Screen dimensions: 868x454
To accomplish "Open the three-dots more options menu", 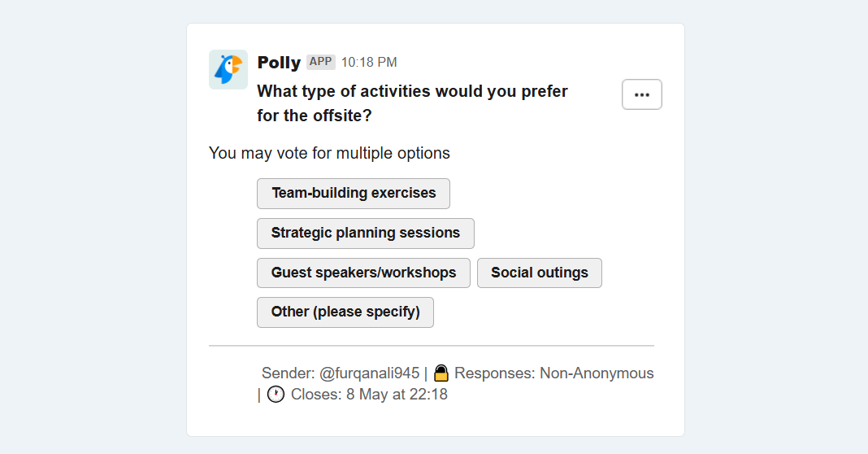I will [641, 95].
